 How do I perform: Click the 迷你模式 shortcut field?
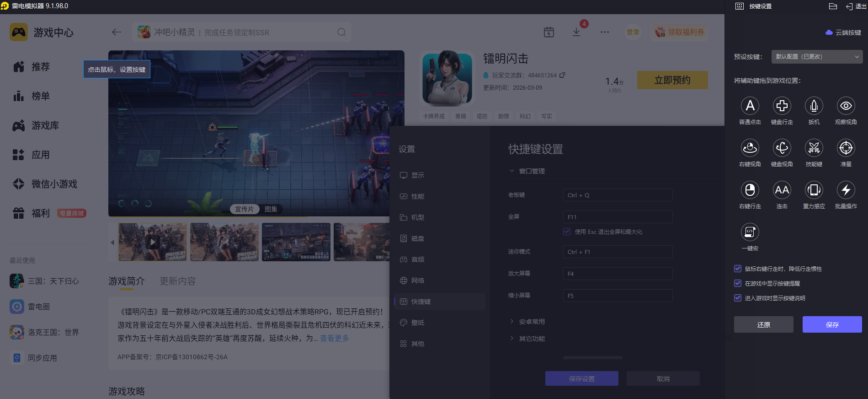(618, 252)
